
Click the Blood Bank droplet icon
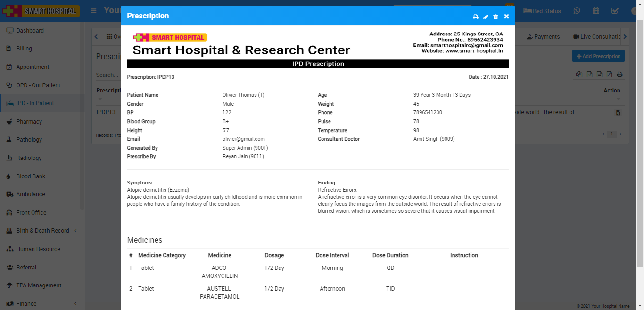(x=9, y=176)
